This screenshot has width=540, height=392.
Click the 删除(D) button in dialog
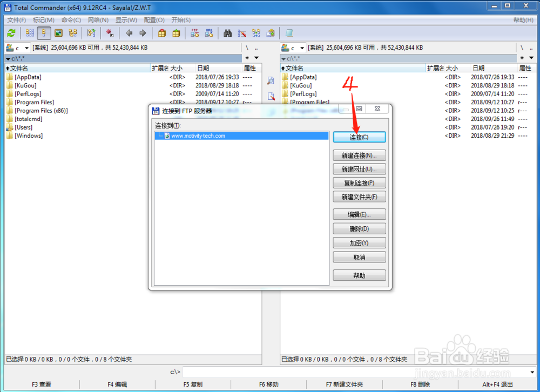point(359,229)
